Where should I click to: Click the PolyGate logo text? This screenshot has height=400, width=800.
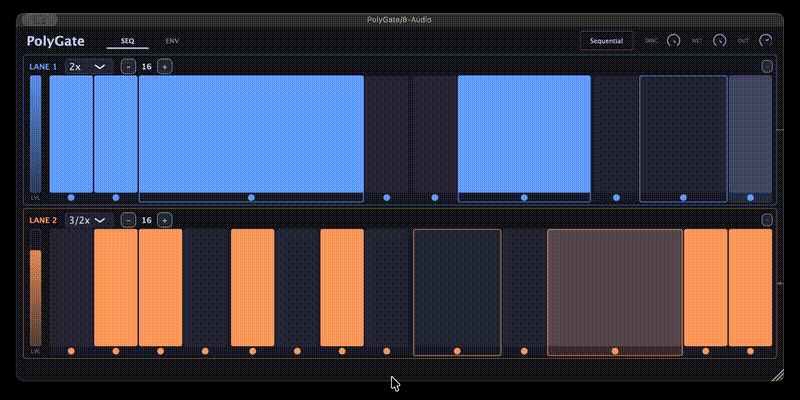pyautogui.click(x=56, y=41)
